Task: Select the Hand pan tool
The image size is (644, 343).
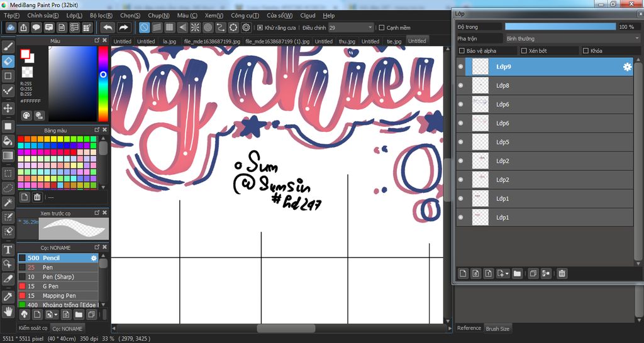Action: [8, 311]
